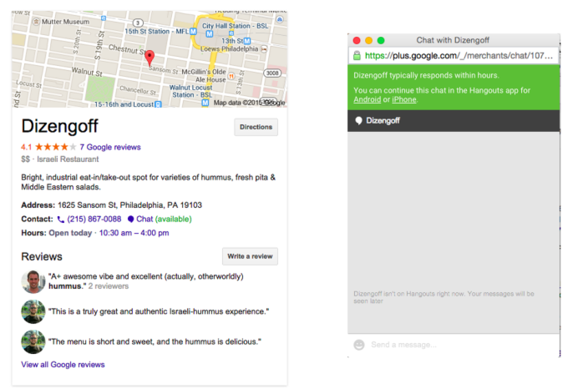Click the emoji smiley icon in chat
The width and height of the screenshot is (588, 389).
pyautogui.click(x=359, y=345)
